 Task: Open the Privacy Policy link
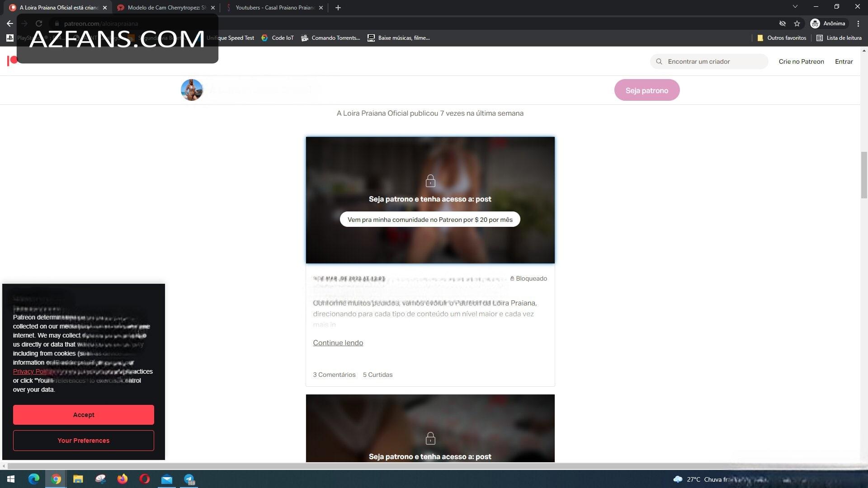[x=33, y=371]
